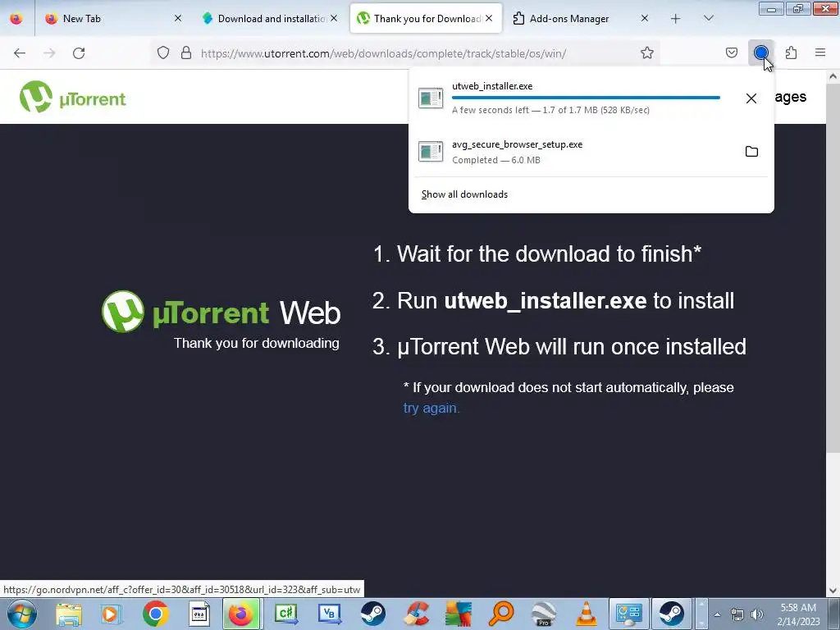Close the Thank you for Download tab

point(489,18)
